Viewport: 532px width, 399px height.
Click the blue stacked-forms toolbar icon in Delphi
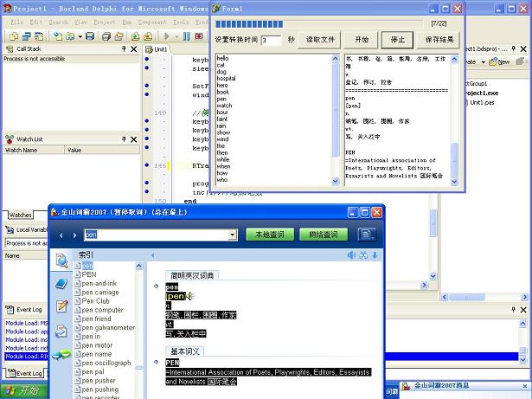click(27, 36)
